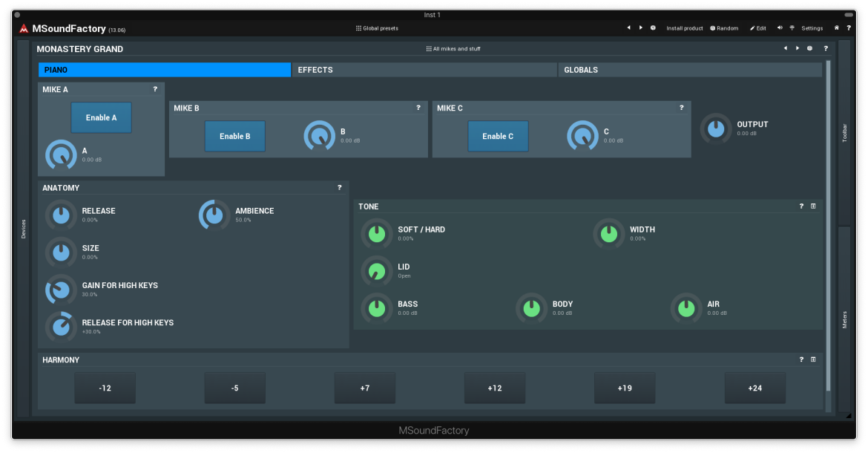Click the grid icon beside Global presets
Viewport: 868px width, 453px height.
[359, 28]
